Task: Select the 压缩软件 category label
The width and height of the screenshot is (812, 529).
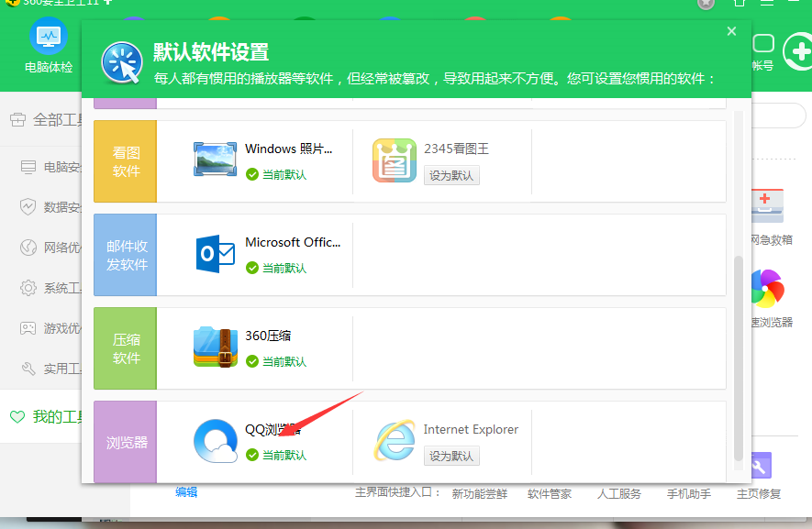Action: (x=126, y=347)
